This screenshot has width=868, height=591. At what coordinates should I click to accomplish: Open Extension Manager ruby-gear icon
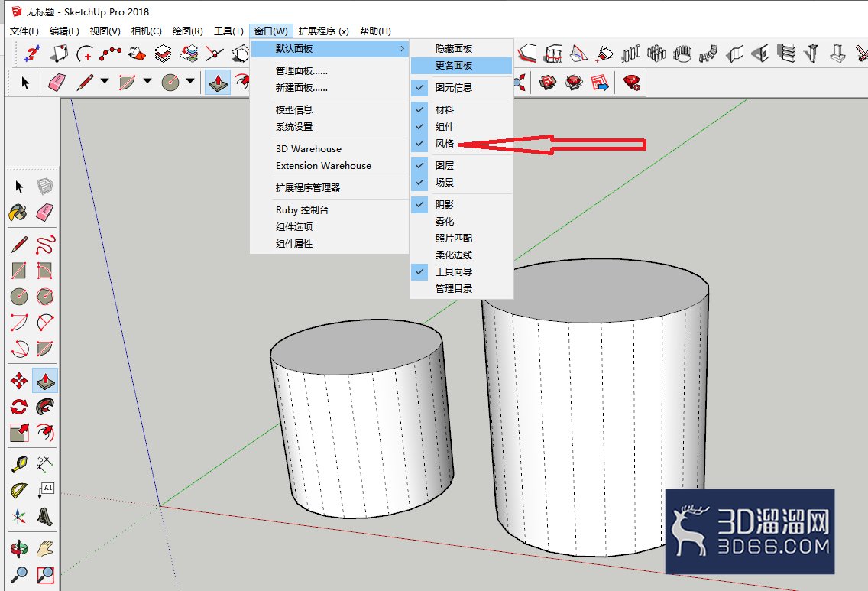pos(632,83)
